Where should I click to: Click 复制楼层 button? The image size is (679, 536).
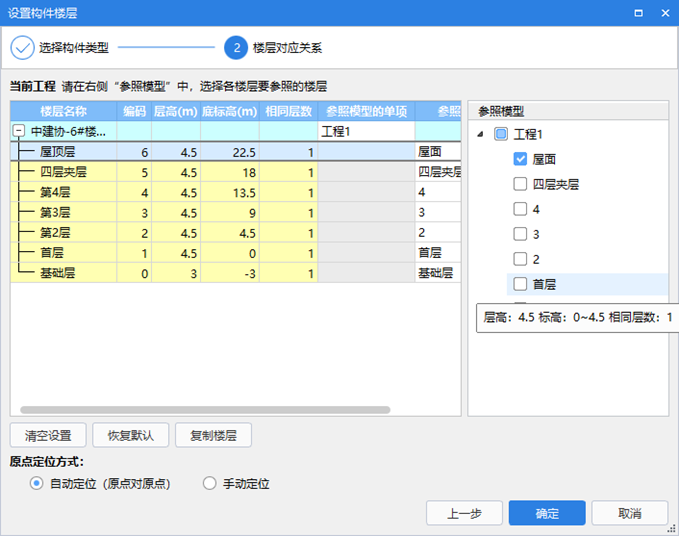click(213, 436)
